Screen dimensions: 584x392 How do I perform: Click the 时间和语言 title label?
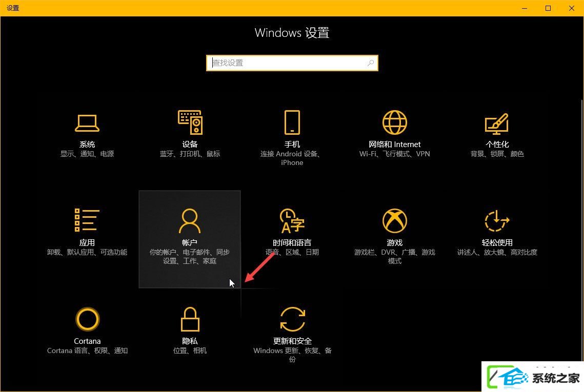point(292,242)
